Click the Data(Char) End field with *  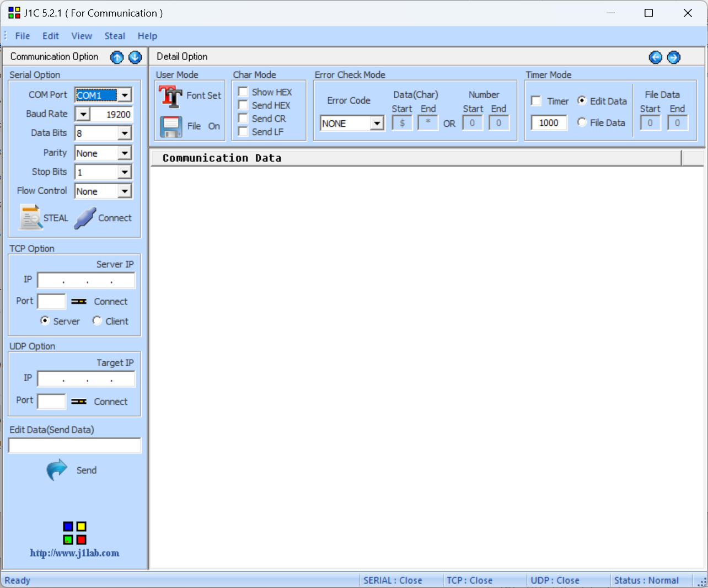[x=428, y=123]
